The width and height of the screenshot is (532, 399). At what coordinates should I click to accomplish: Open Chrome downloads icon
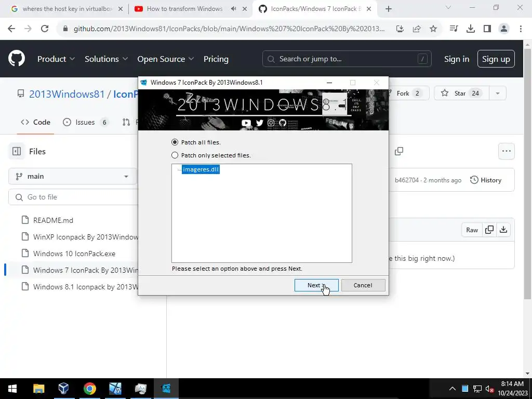coord(470,29)
